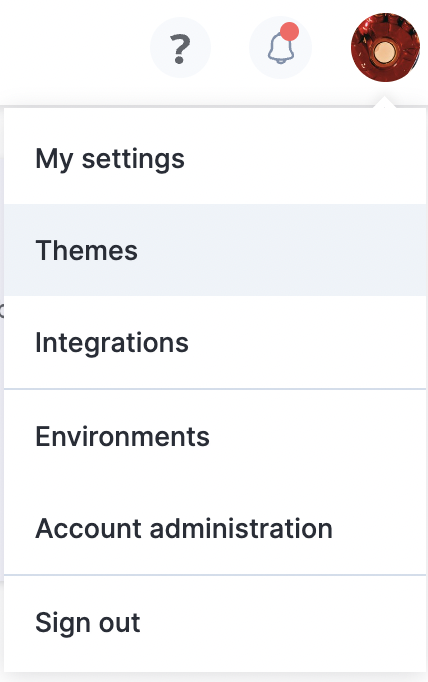Viewport: 428px width, 682px height.
Task: Click the red notification badge dot
Action: pyautogui.click(x=289, y=32)
